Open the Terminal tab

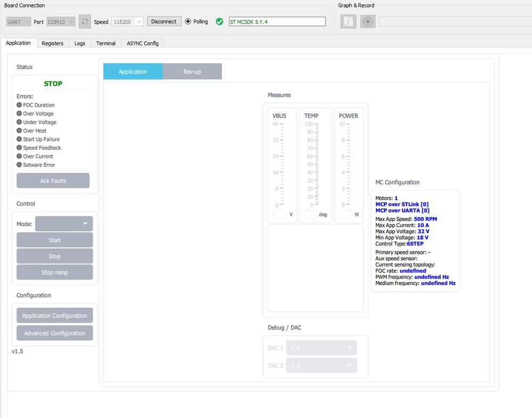pos(106,43)
